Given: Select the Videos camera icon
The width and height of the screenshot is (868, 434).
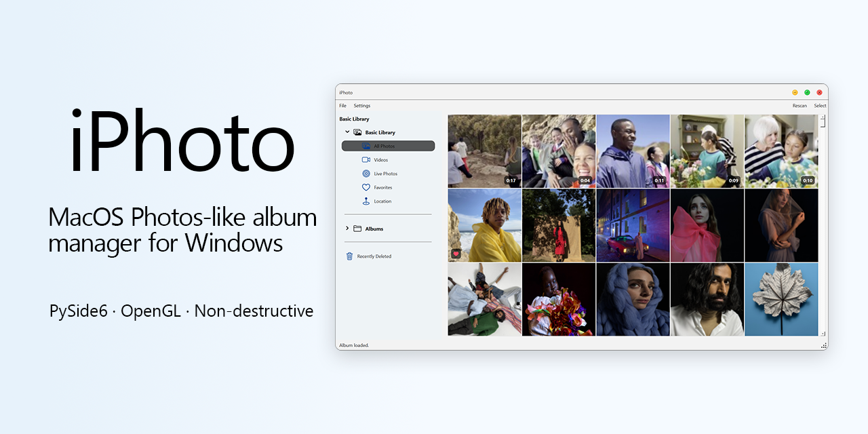Looking at the screenshot, I should tap(366, 159).
